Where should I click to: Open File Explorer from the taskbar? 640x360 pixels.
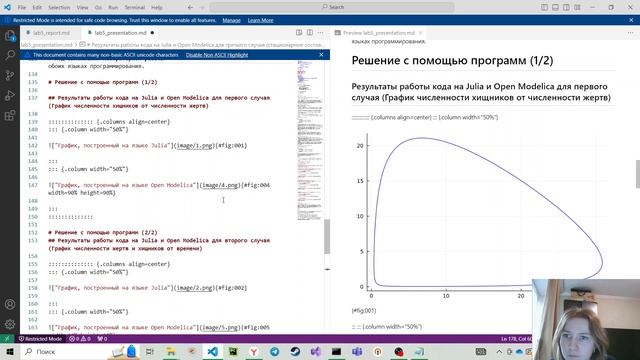(x=171, y=351)
